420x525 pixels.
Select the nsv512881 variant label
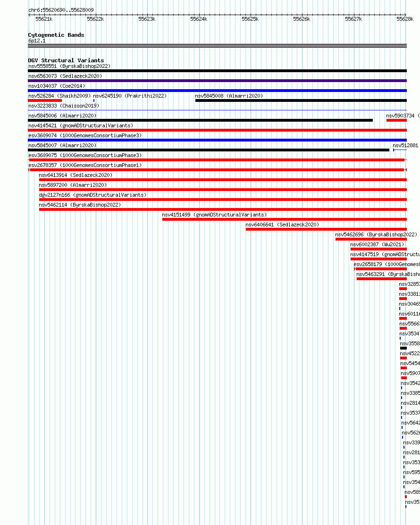pos(405,145)
